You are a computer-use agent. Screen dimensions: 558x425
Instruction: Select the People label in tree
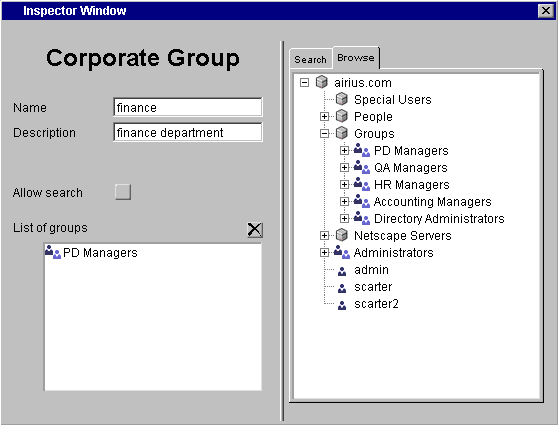[x=373, y=117]
